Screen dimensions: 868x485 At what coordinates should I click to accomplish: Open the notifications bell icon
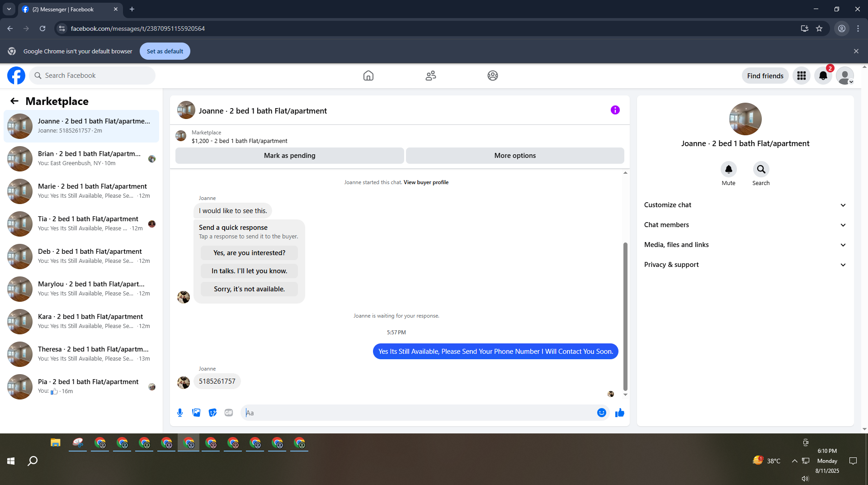[x=823, y=76]
